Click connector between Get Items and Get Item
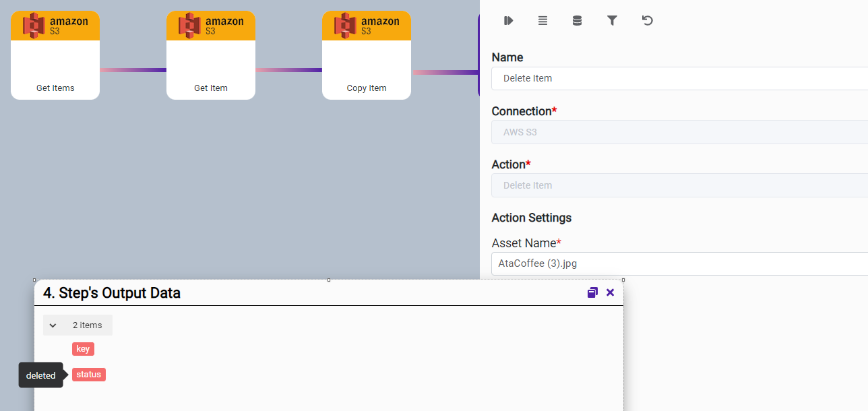 [133, 70]
